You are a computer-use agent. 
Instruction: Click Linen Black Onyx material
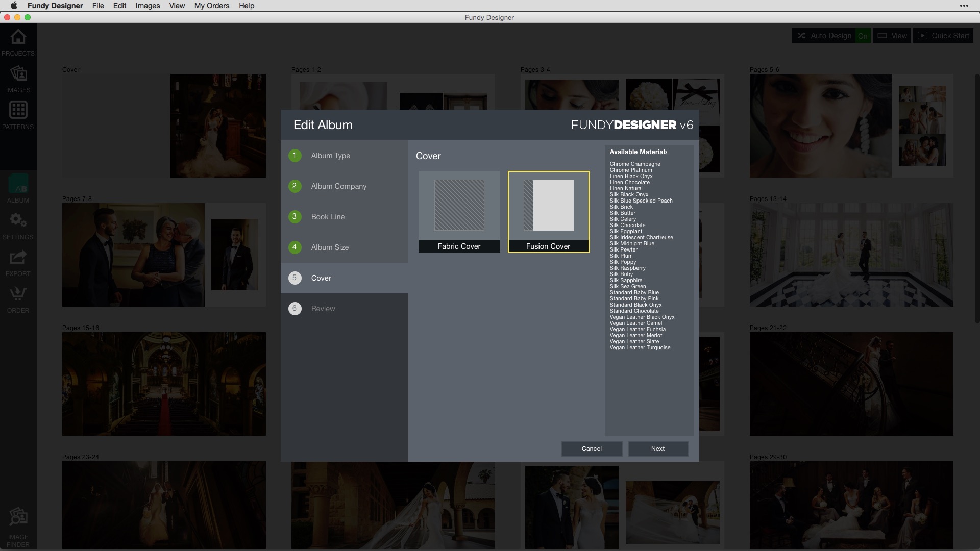[631, 176]
